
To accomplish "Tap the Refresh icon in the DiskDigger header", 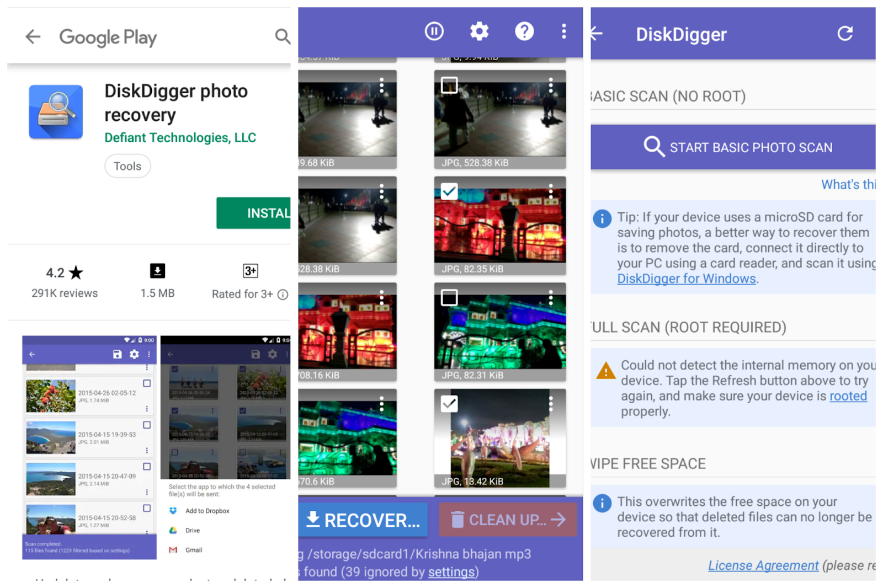I will (x=845, y=34).
